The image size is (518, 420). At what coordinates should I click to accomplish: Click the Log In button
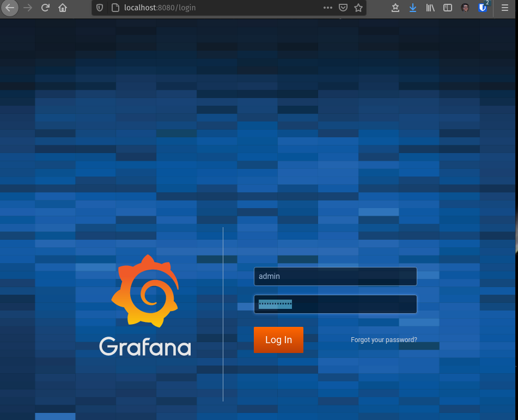(278, 340)
